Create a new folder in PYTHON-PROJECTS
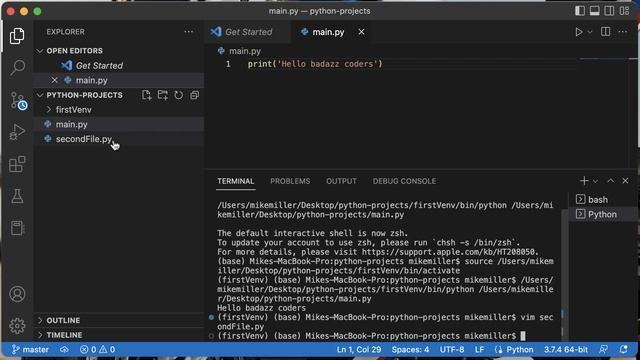This screenshot has height=360, width=640. (x=162, y=95)
